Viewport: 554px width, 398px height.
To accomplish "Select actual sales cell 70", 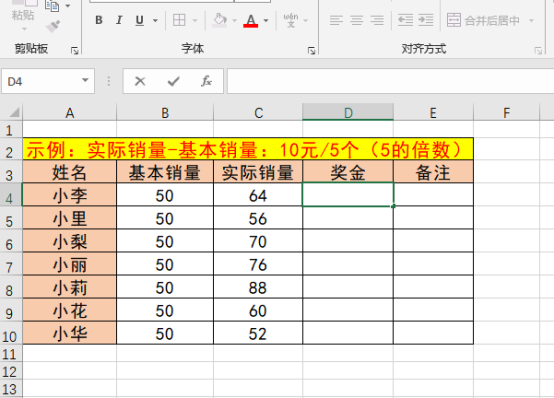I will click(258, 241).
